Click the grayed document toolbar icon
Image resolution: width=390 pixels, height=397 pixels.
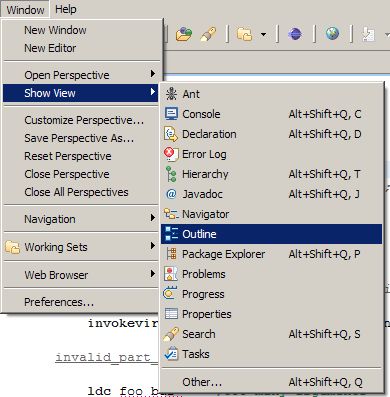368,34
